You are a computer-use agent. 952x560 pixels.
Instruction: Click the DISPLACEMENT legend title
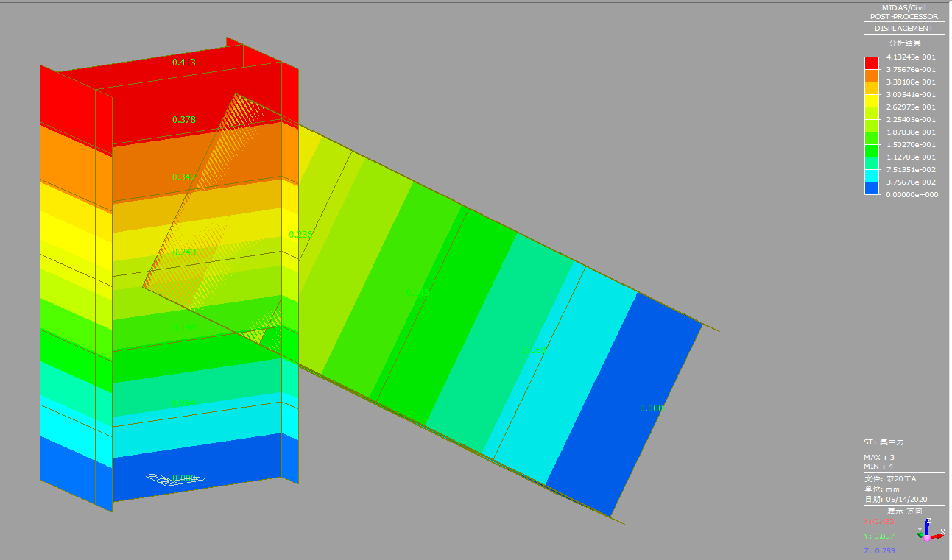[904, 29]
